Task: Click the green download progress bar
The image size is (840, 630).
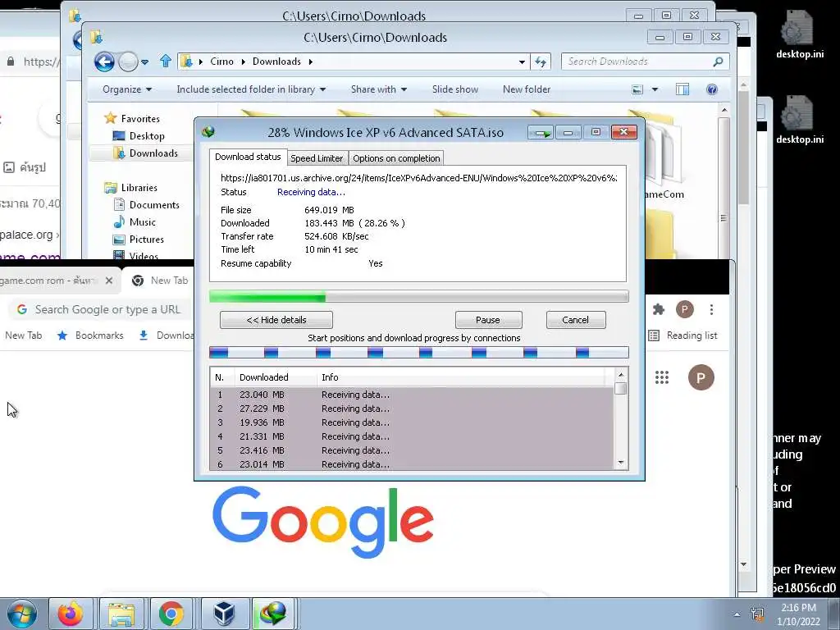Action: pyautogui.click(x=419, y=296)
